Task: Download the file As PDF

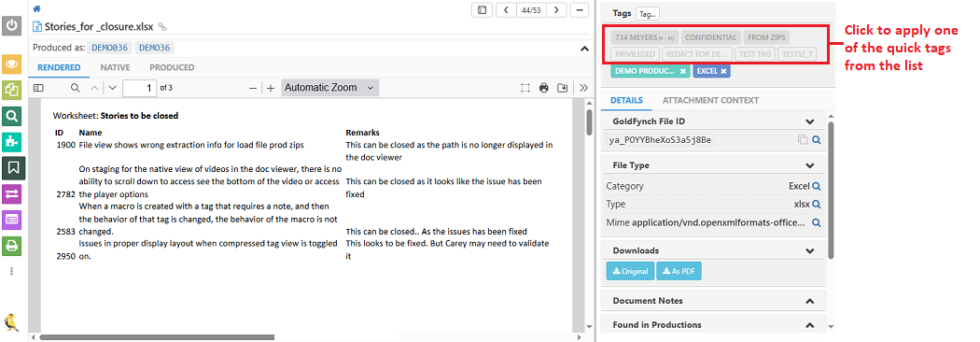Action: tap(679, 271)
